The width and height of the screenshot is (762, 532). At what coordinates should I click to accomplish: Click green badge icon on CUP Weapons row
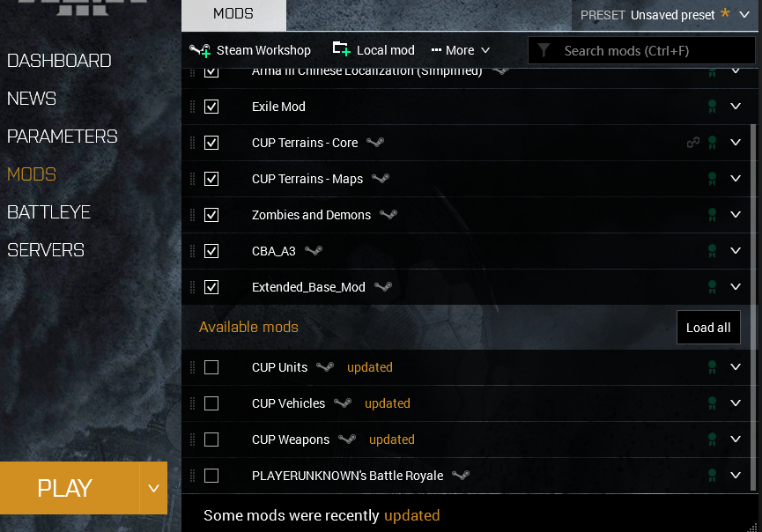tap(712, 440)
